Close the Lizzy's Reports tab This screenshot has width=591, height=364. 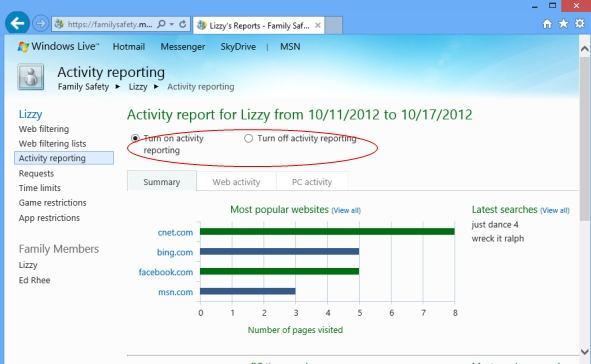click(x=318, y=25)
